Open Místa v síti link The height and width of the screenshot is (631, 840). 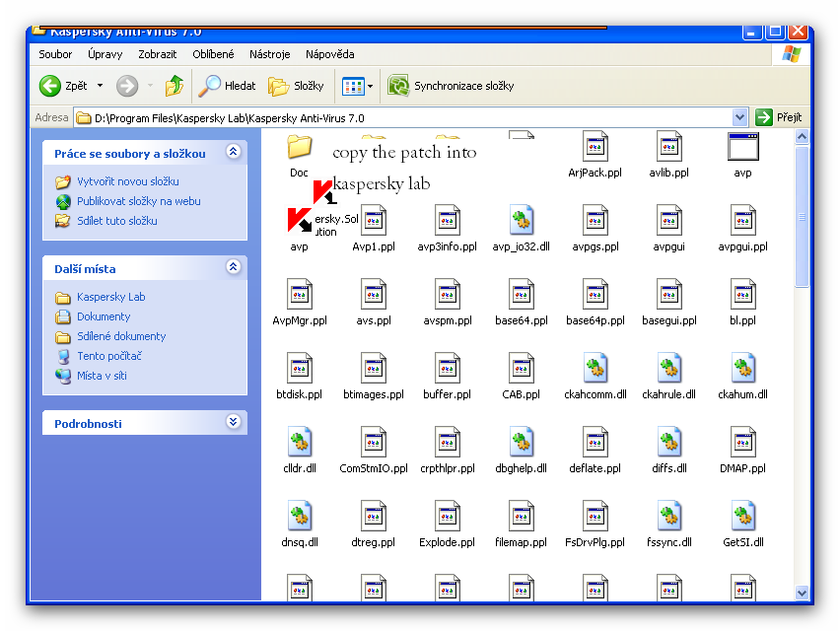coord(102,376)
